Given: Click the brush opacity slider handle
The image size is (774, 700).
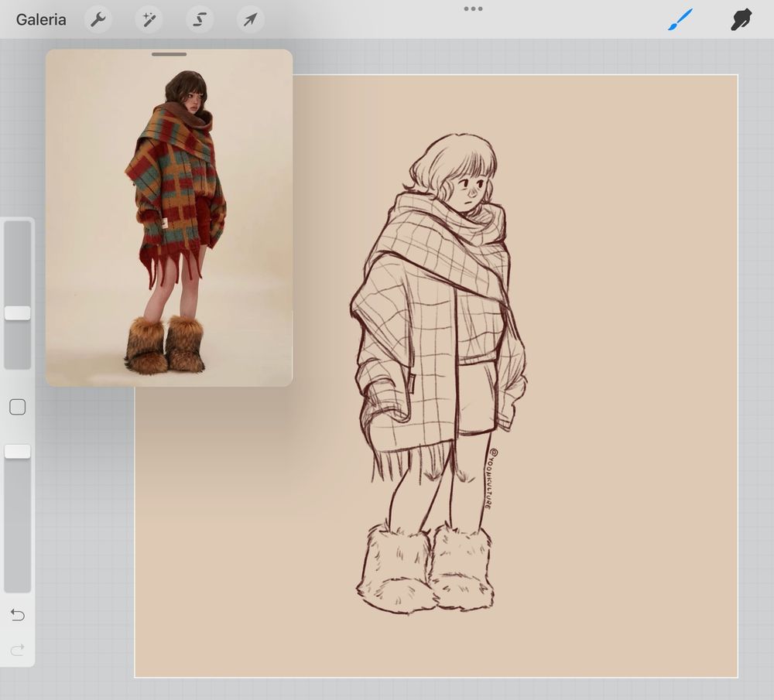Looking at the screenshot, I should click(17, 451).
